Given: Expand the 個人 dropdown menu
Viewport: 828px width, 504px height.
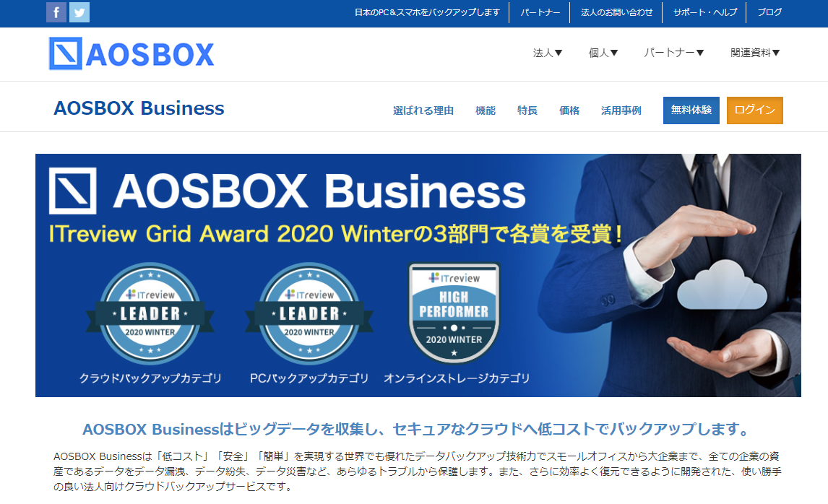Looking at the screenshot, I should pyautogui.click(x=603, y=53).
